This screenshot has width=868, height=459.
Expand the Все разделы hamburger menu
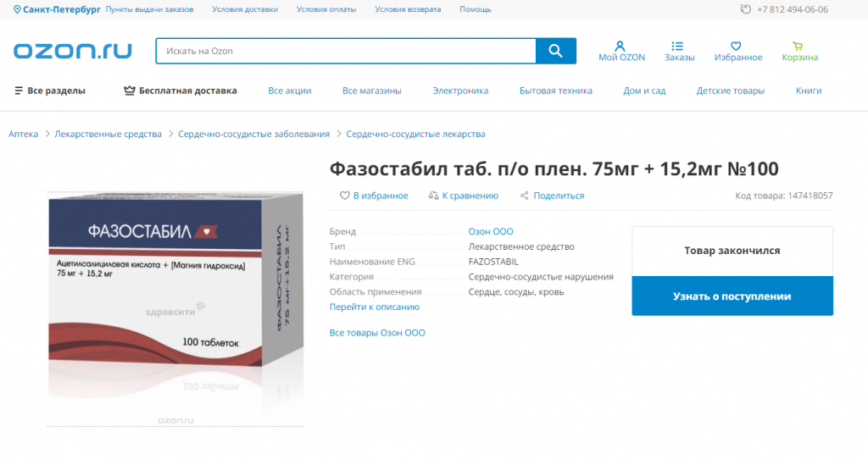click(50, 91)
